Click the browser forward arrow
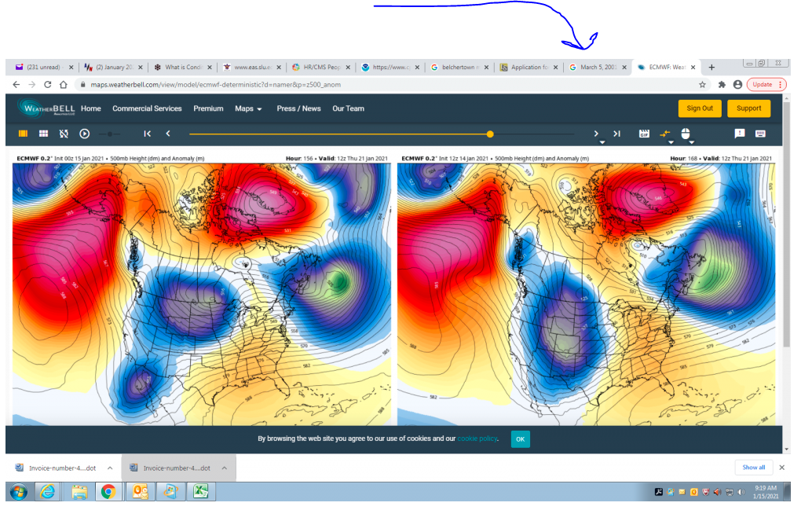The height and width of the screenshot is (510, 812). pos(31,85)
